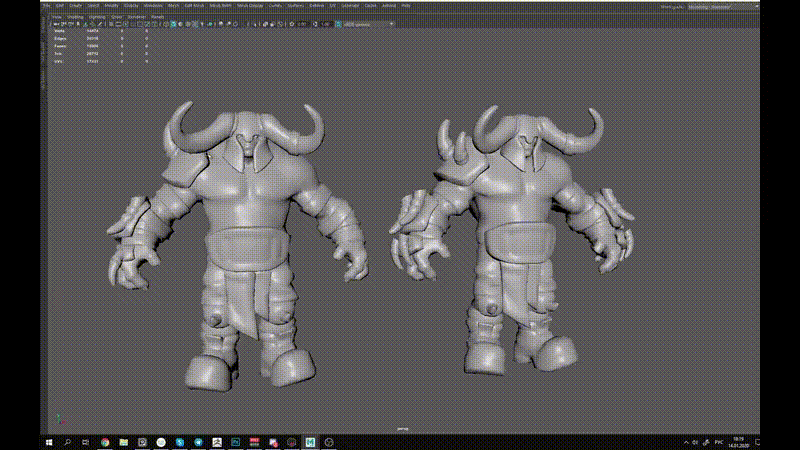
Task: Open the Shading panel menu
Action: [76, 17]
